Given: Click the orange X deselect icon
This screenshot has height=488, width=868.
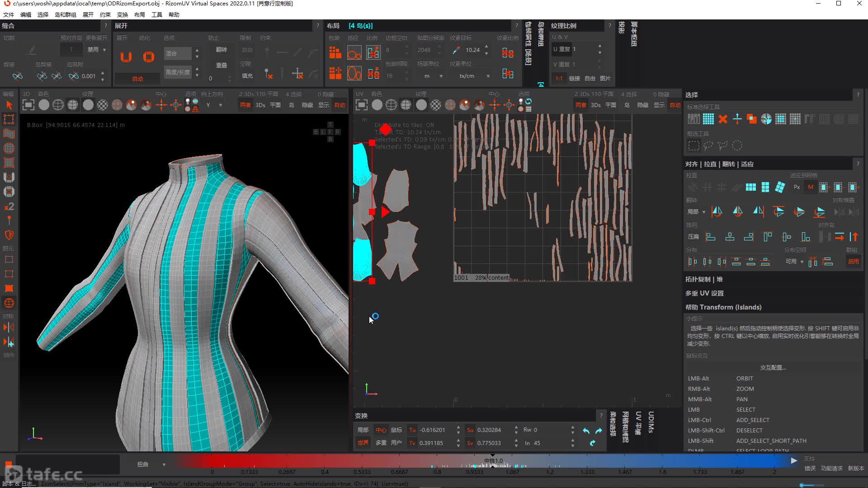Looking at the screenshot, I should point(723,119).
